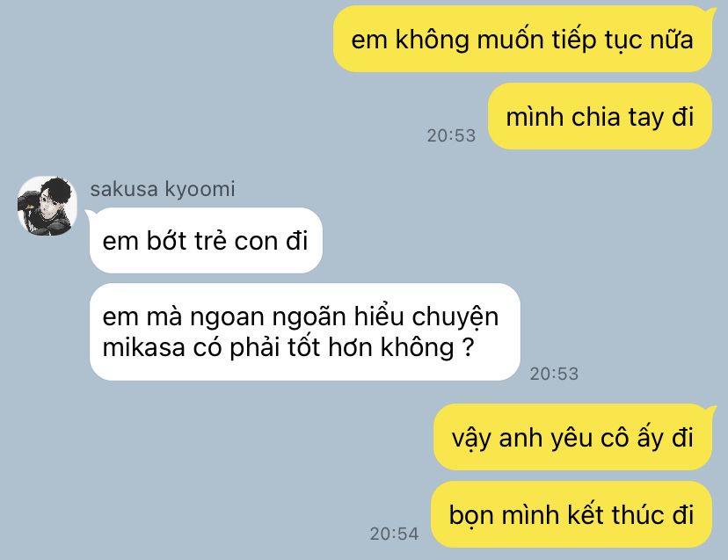Image resolution: width=728 pixels, height=560 pixels.
Task: Open sakusa kyoomi's profile avatar
Action: pyautogui.click(x=47, y=206)
